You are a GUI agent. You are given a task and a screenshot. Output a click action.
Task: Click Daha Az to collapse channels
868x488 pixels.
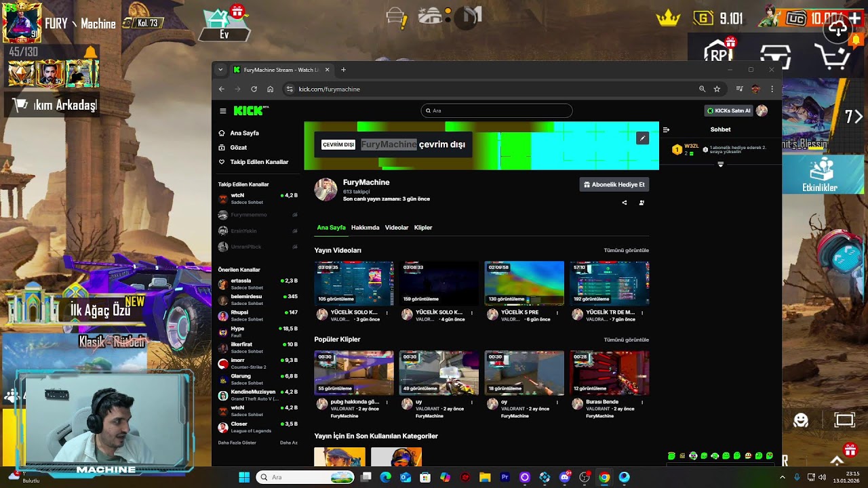click(x=289, y=443)
